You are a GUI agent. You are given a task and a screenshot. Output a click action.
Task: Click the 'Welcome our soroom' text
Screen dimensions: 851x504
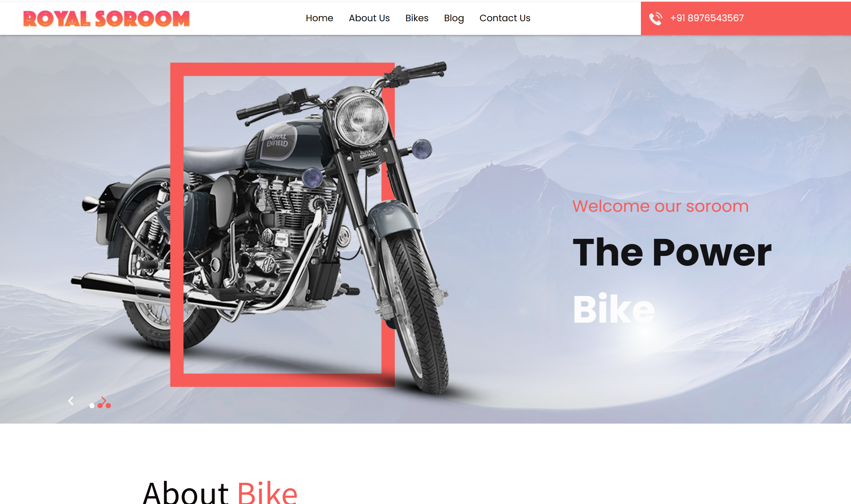pyautogui.click(x=660, y=206)
